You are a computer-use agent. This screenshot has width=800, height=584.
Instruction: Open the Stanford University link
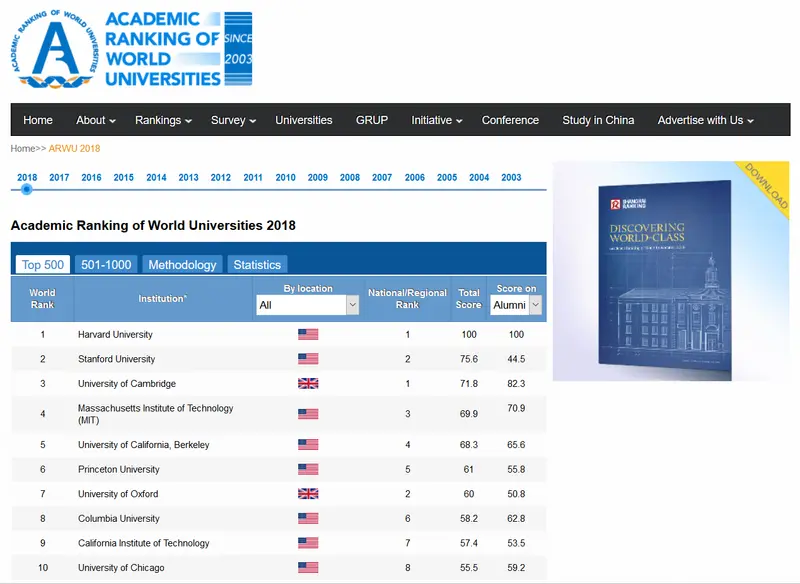pyautogui.click(x=116, y=359)
